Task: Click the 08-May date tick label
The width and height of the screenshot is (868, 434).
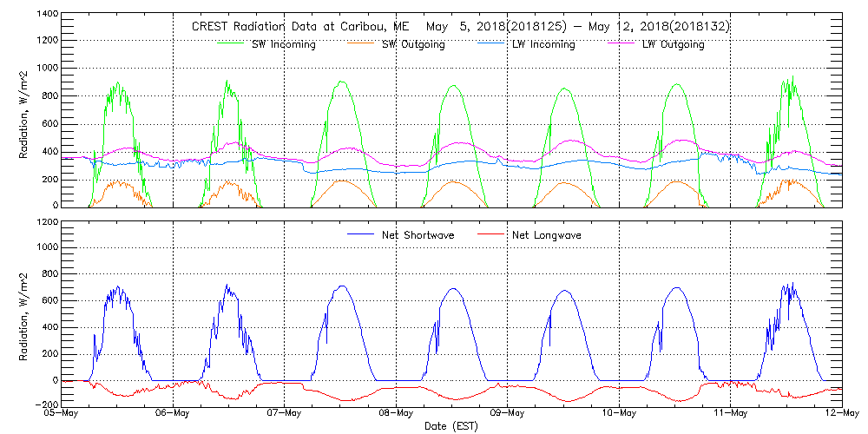Action: (x=397, y=414)
